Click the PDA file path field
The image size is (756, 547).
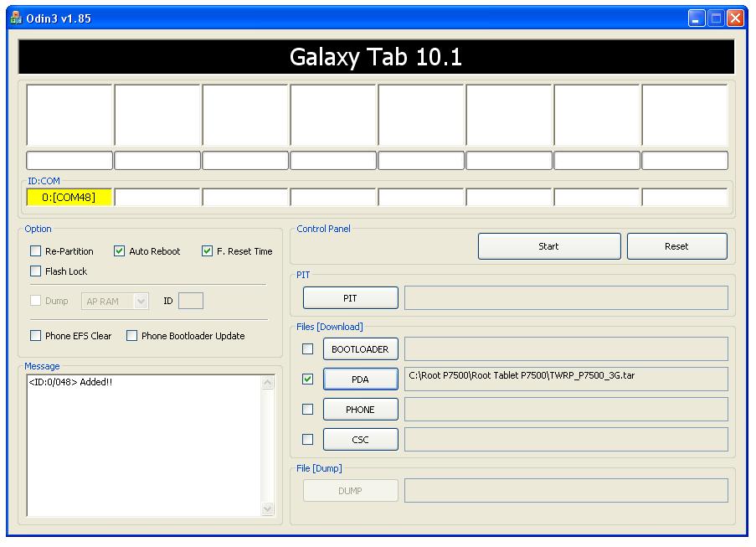point(566,379)
